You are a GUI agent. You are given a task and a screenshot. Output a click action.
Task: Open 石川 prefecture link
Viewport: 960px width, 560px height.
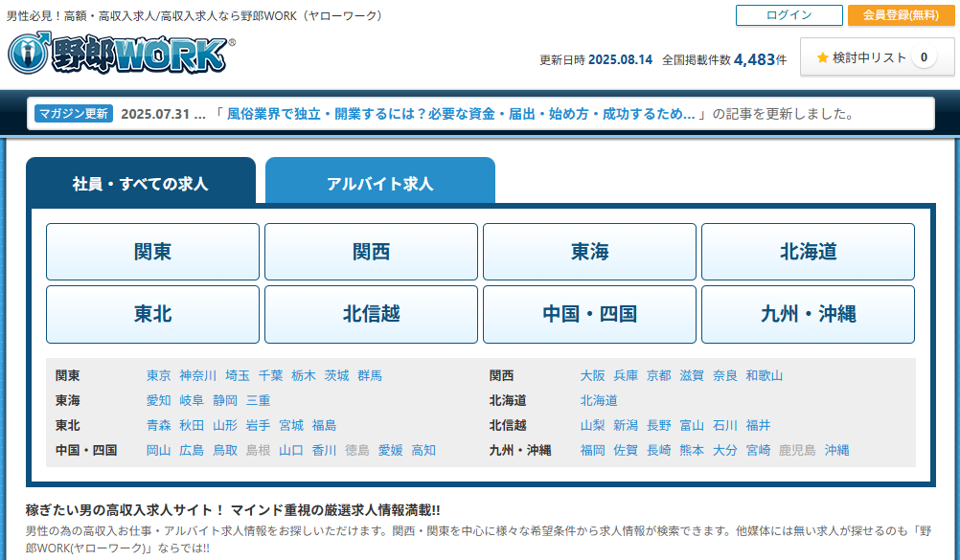(x=725, y=425)
